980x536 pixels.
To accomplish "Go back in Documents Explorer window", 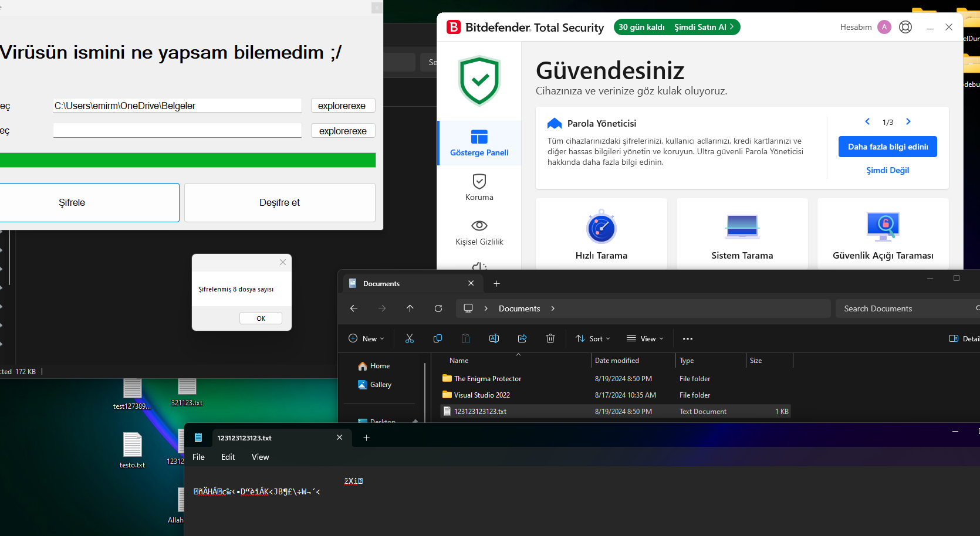I will (353, 308).
